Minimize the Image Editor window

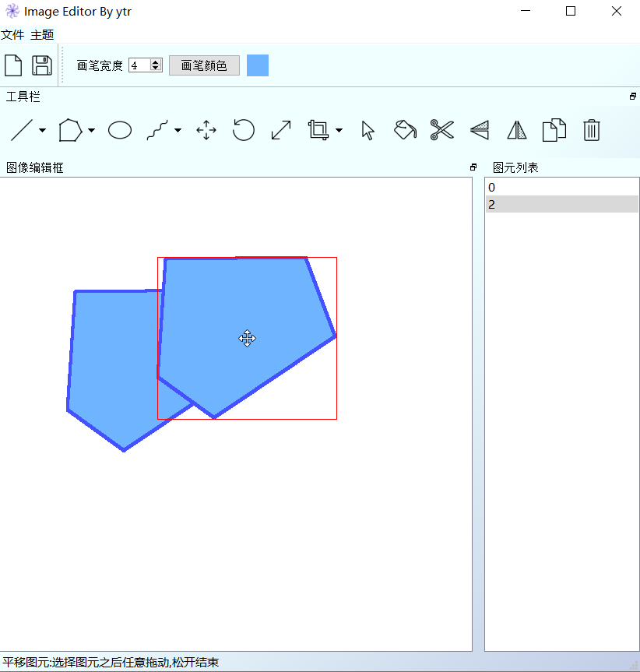point(526,11)
